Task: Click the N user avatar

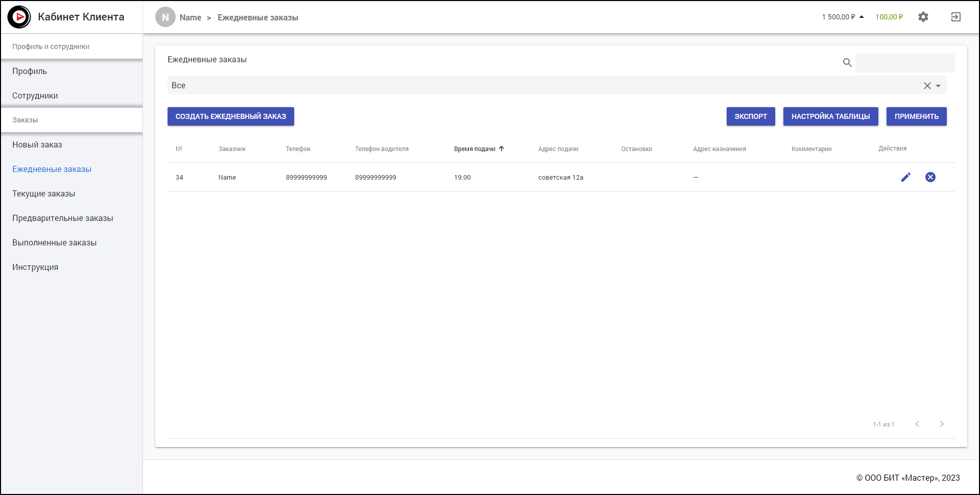Action: click(x=165, y=17)
